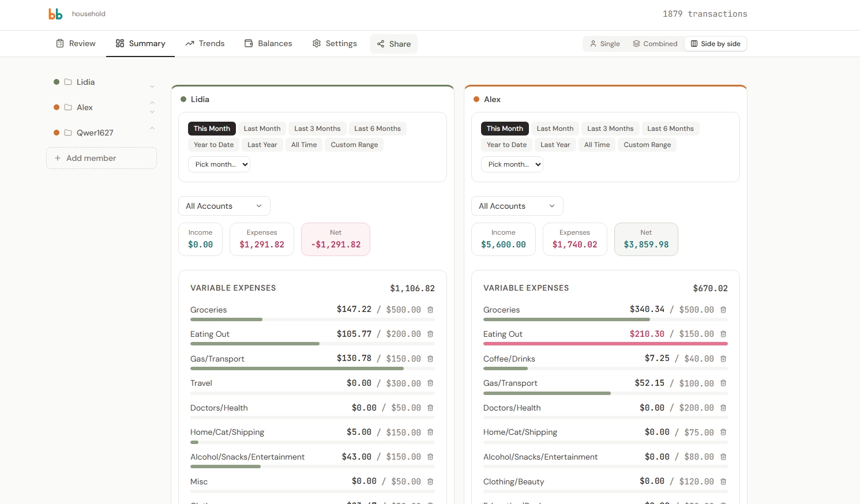The height and width of the screenshot is (504, 860).
Task: Open Lidia's All Accounts dropdown
Action: pos(224,206)
